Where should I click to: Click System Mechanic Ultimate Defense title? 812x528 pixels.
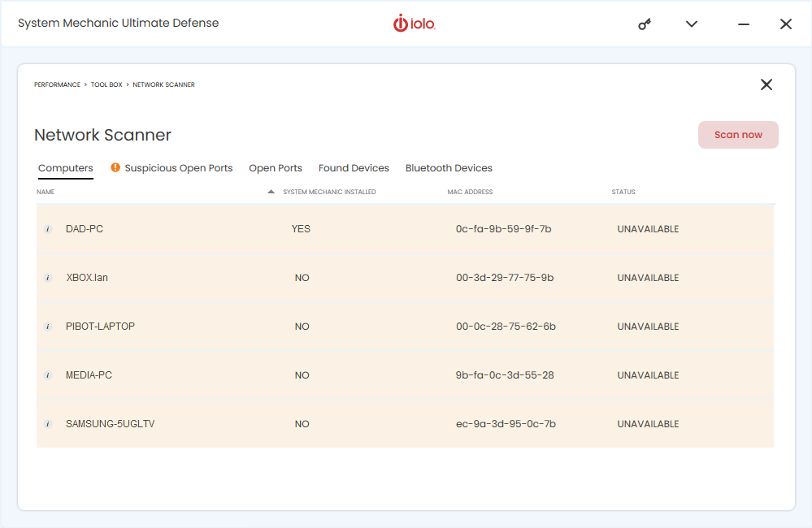pyautogui.click(x=118, y=23)
